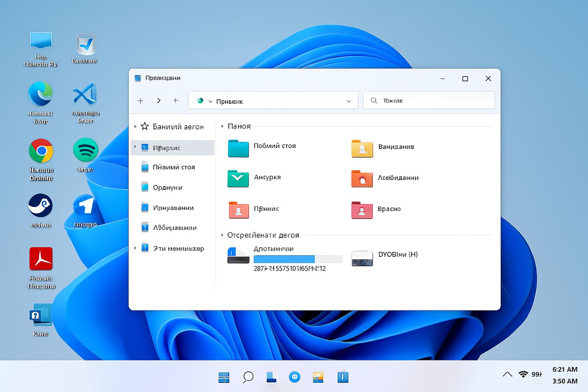
Task: Select Орднуки in the sidebar
Action: point(167,188)
